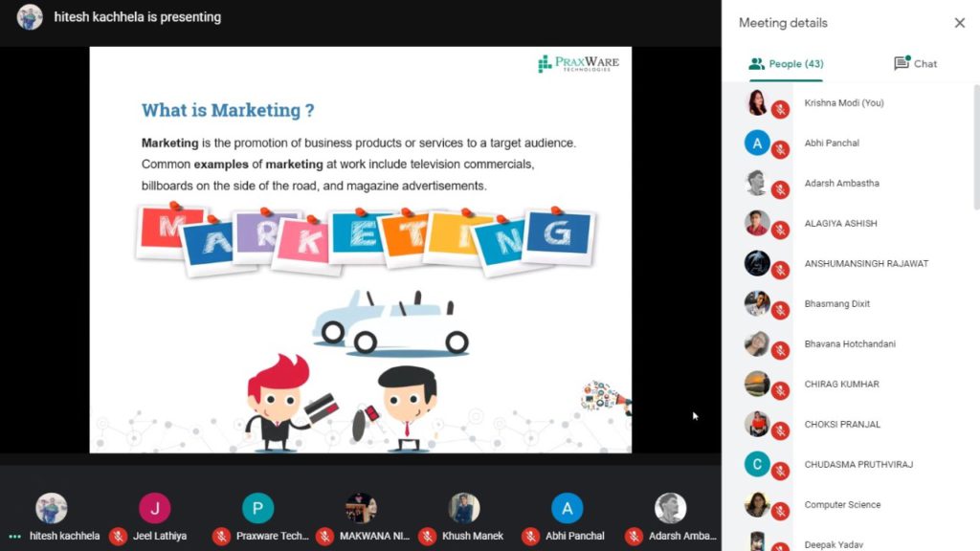This screenshot has width=980, height=551.
Task: Select Krishna Modi (You) in people list
Action: point(844,103)
